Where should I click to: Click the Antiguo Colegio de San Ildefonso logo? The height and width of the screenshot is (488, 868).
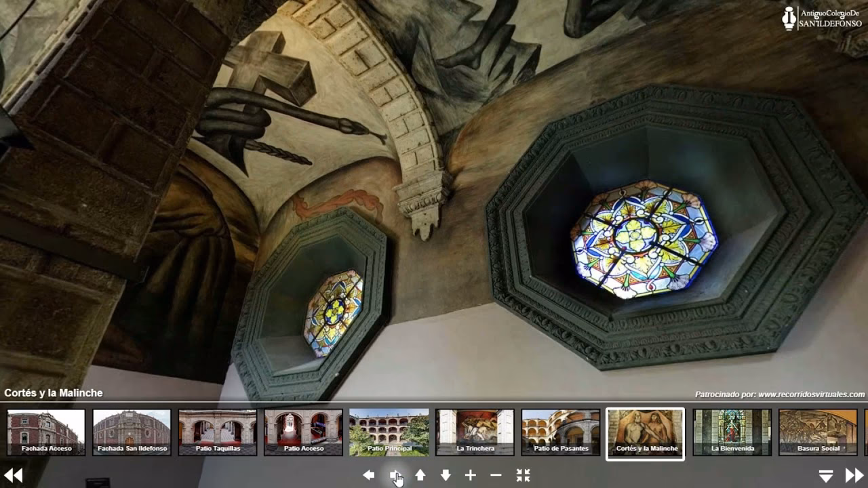point(822,18)
